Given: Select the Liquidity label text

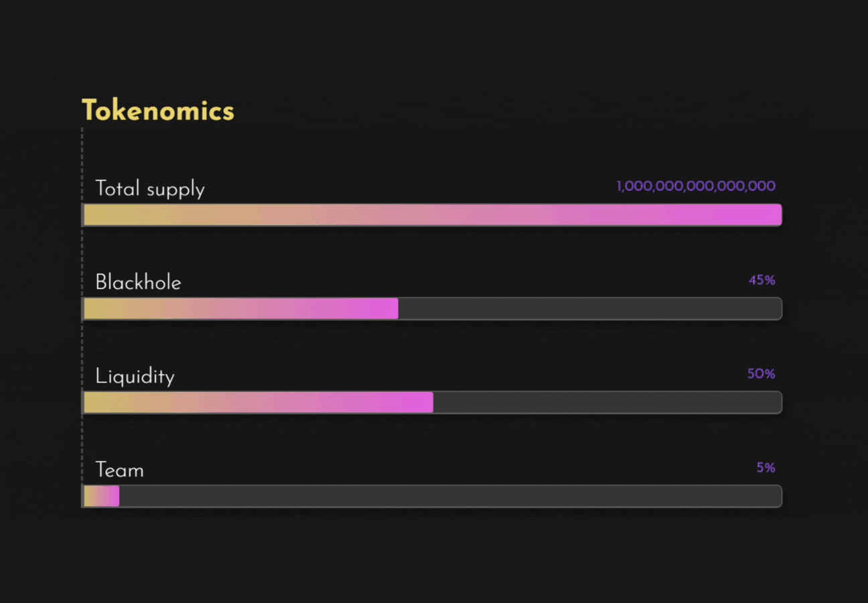Looking at the screenshot, I should coord(135,377).
